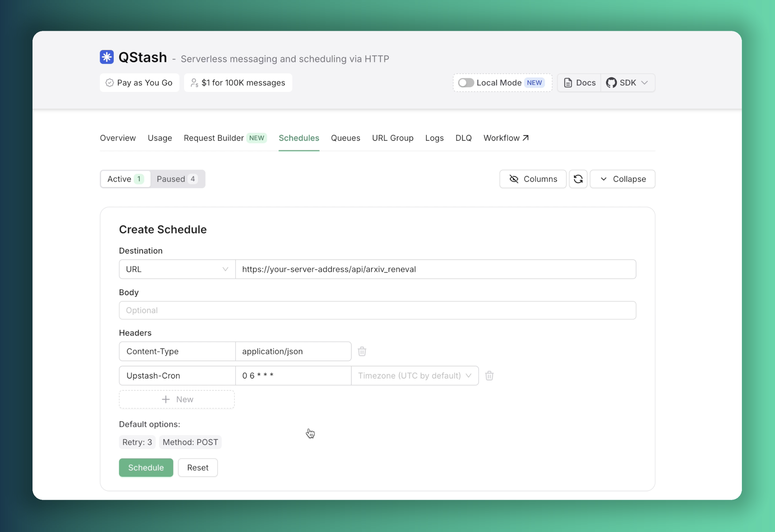The height and width of the screenshot is (532, 775).
Task: Click the green Schedule button
Action: 146,467
